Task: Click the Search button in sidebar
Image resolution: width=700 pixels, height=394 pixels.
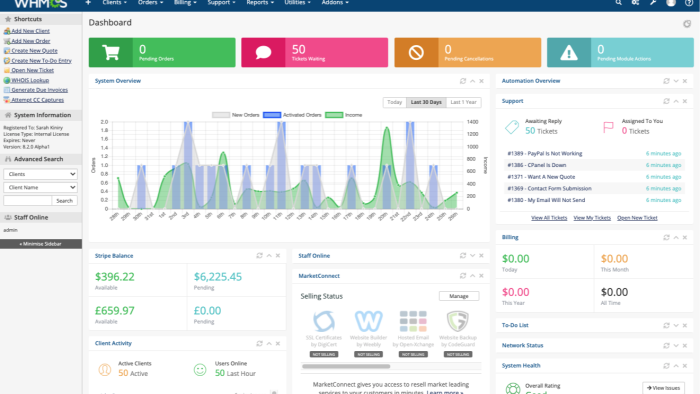Action: tap(64, 201)
